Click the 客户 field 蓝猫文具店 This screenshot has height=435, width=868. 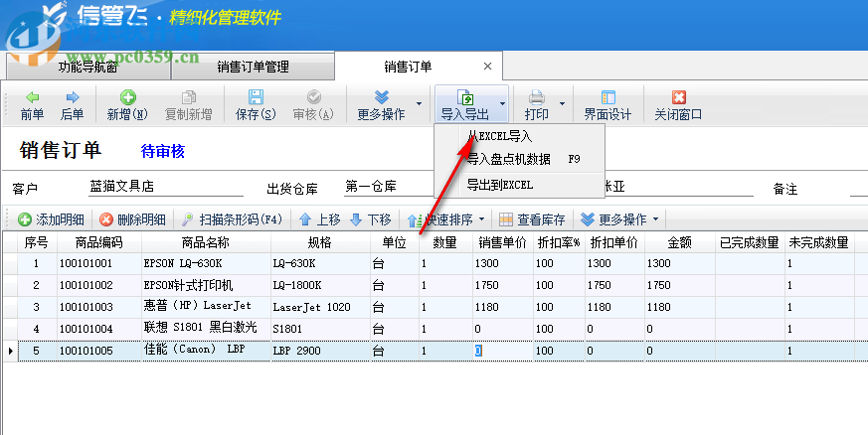166,187
